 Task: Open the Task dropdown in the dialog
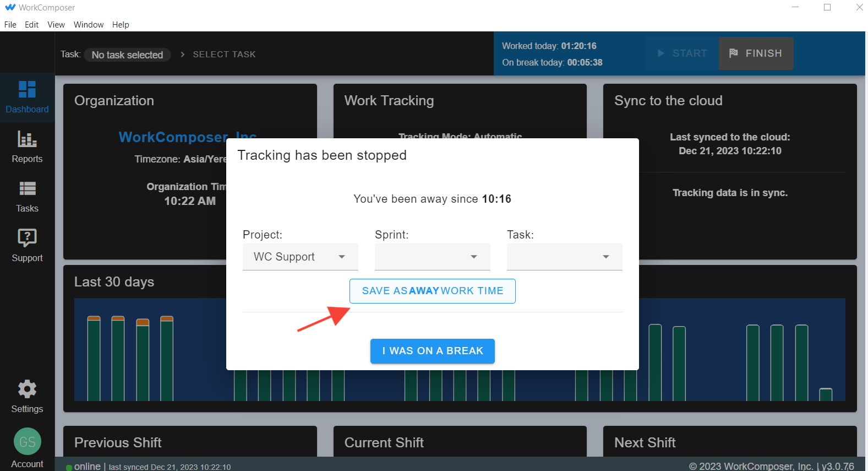(x=564, y=257)
